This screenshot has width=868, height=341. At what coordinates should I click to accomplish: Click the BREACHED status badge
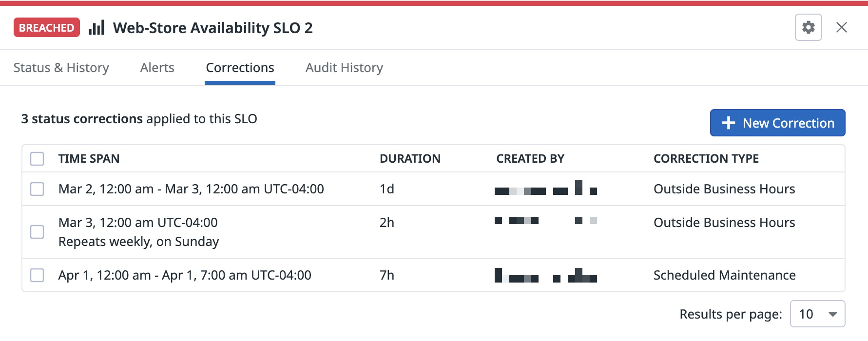click(x=47, y=28)
